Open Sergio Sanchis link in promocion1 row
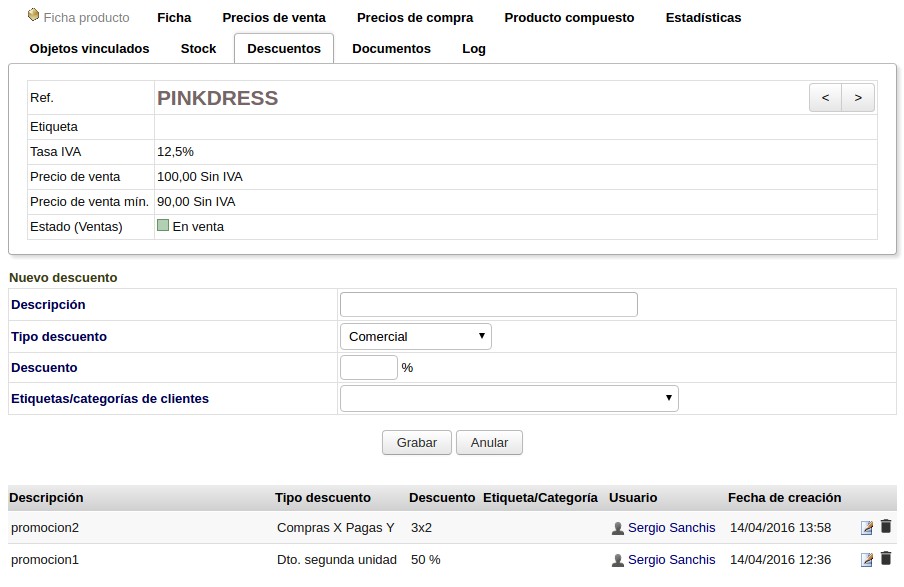Image resolution: width=904 pixels, height=587 pixels. (x=671, y=560)
